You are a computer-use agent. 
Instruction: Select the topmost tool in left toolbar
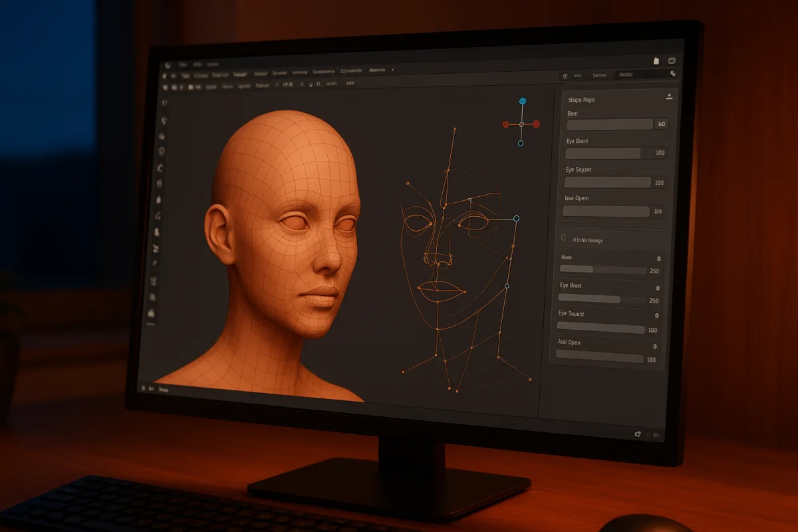pos(164,103)
